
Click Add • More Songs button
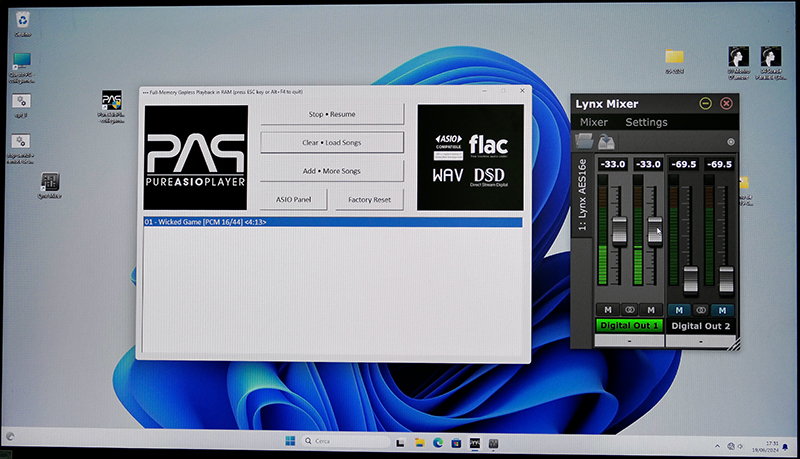click(332, 171)
